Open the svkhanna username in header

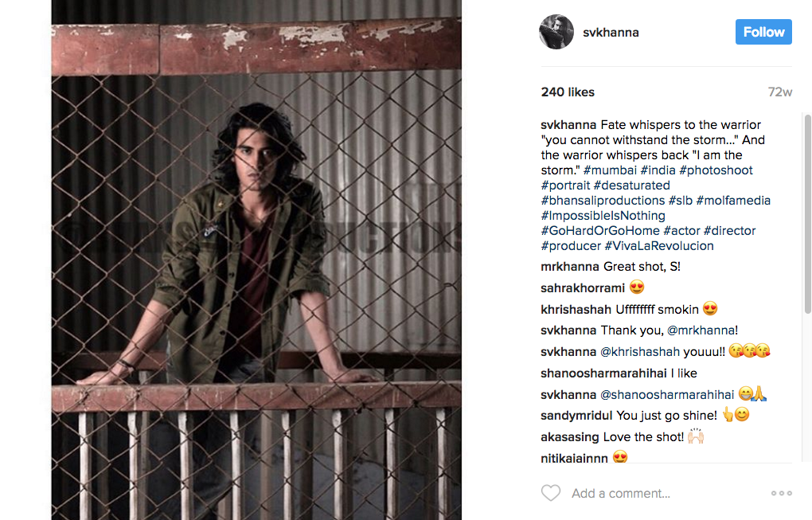(x=611, y=33)
